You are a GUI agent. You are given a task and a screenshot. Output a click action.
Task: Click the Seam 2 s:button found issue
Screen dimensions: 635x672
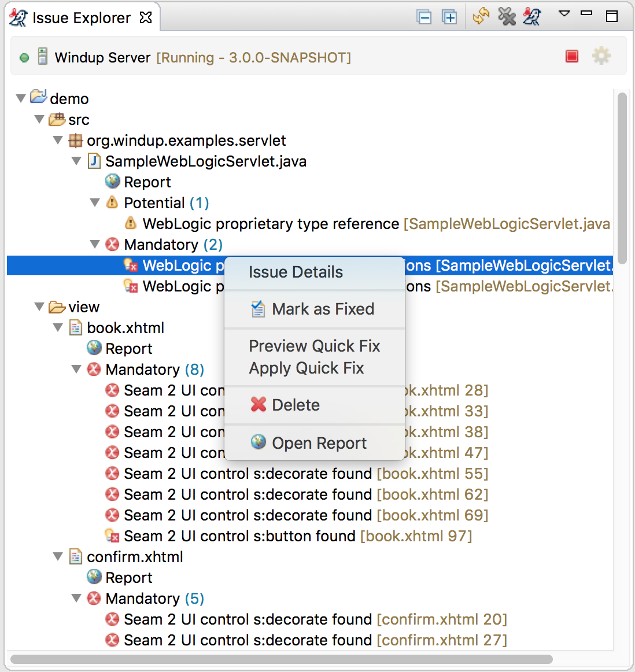click(239, 536)
